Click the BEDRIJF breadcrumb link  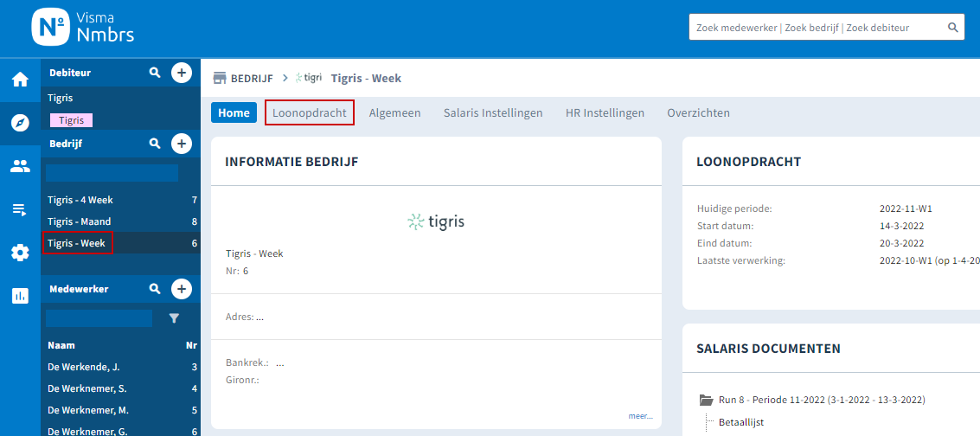point(252,78)
